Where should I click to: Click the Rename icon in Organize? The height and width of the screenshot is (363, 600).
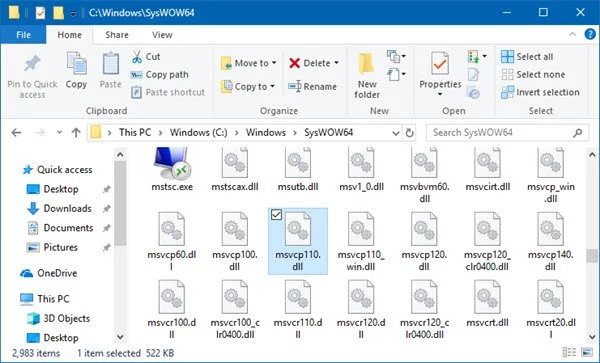pyautogui.click(x=295, y=86)
